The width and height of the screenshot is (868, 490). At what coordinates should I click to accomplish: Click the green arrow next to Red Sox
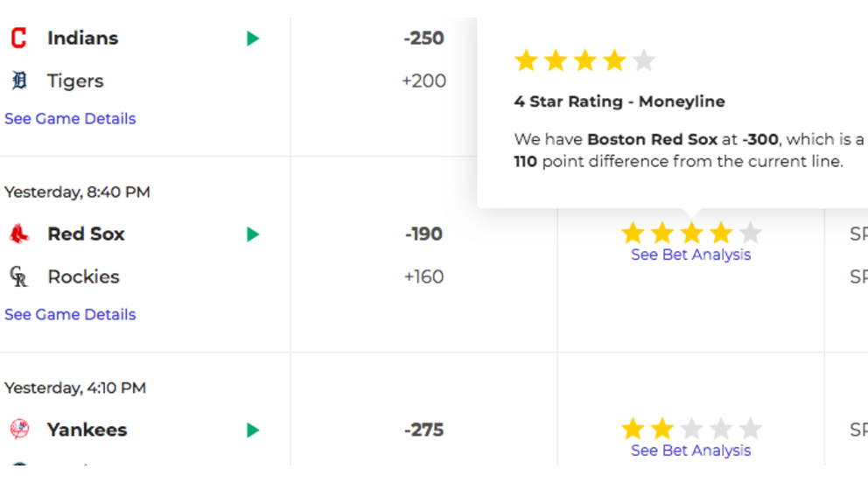253,234
